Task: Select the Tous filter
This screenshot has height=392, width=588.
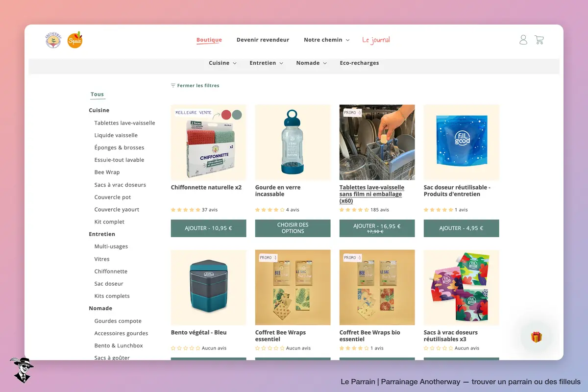Action: click(97, 94)
